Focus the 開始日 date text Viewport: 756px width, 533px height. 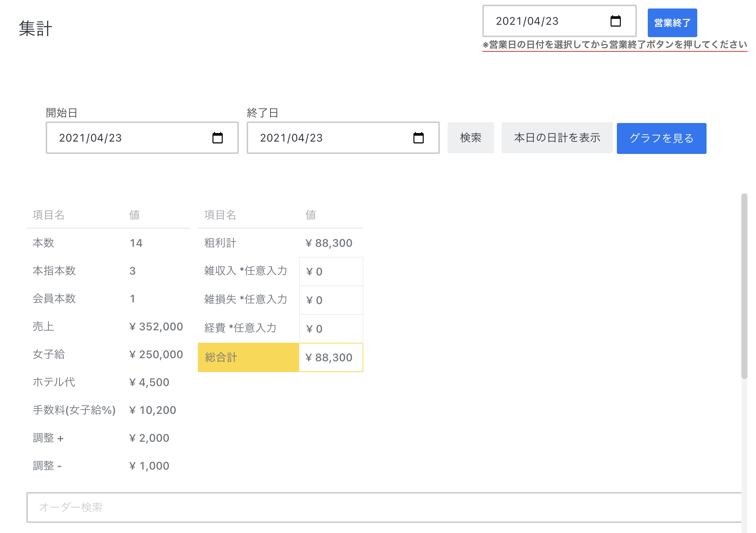(90, 138)
